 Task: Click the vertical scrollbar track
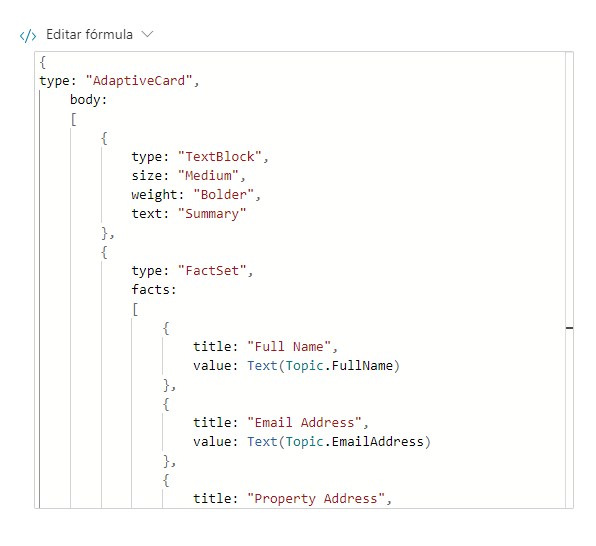(569, 280)
